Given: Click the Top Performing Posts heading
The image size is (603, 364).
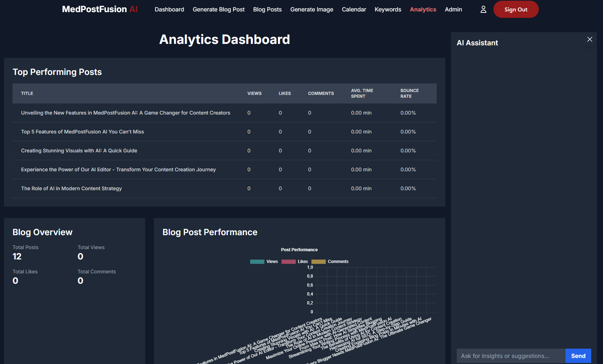Looking at the screenshot, I should (57, 72).
